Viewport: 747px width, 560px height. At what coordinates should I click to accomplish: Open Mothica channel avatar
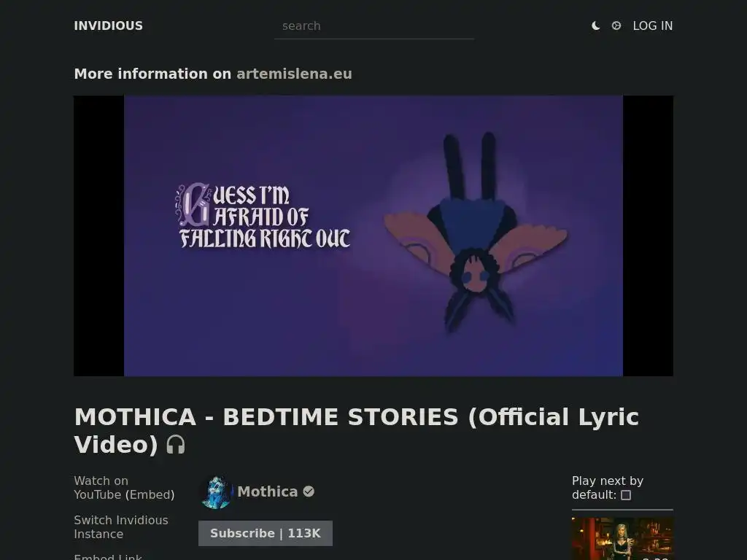[x=216, y=492]
